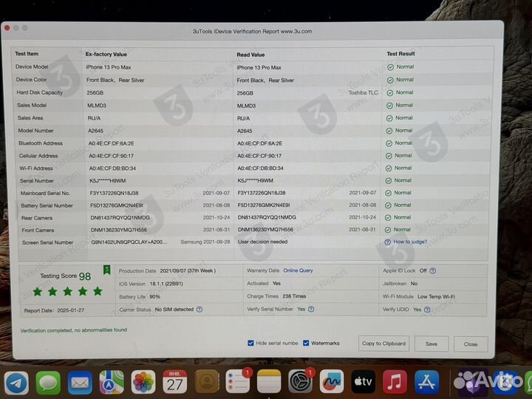The height and width of the screenshot is (399, 532).
Task: Click the Apple ID Lock help icon
Action: [x=432, y=270]
